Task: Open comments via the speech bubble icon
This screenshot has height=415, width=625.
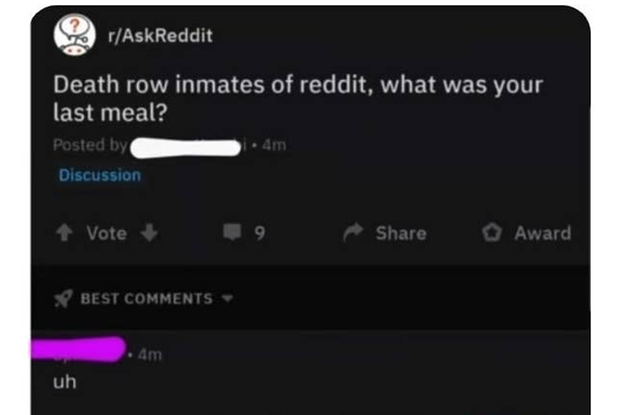Action: pos(232,232)
